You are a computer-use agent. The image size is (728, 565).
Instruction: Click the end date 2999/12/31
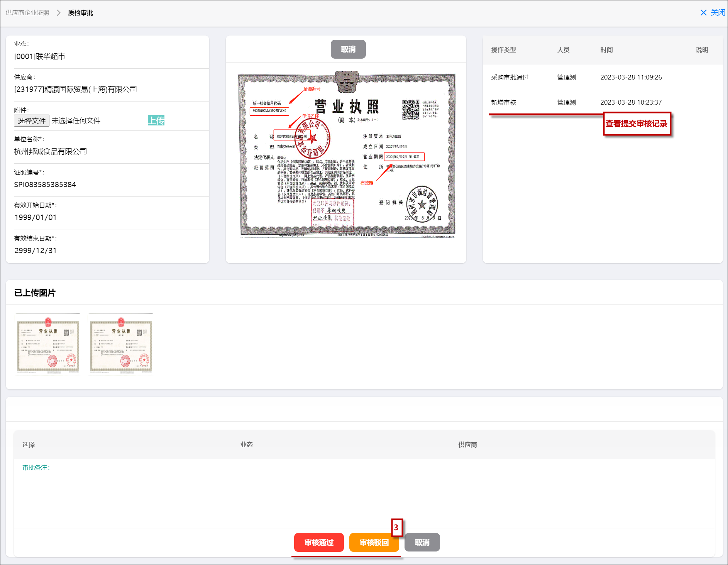tap(36, 250)
